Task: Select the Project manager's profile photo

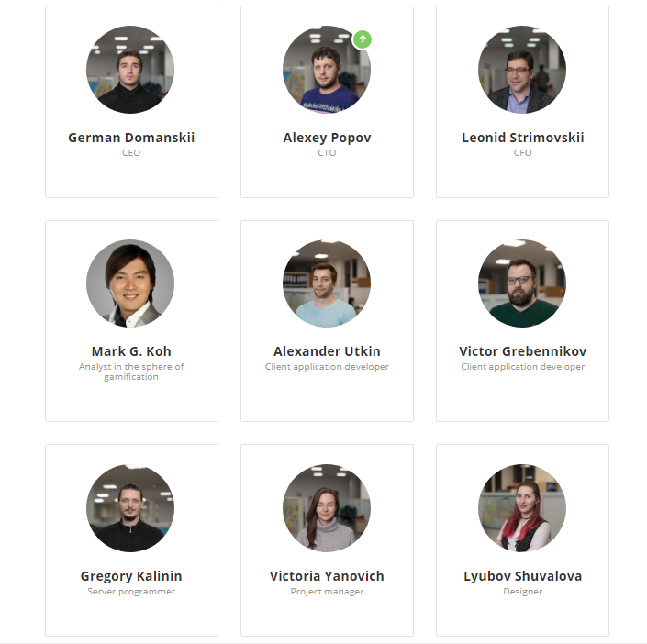Action: click(327, 508)
